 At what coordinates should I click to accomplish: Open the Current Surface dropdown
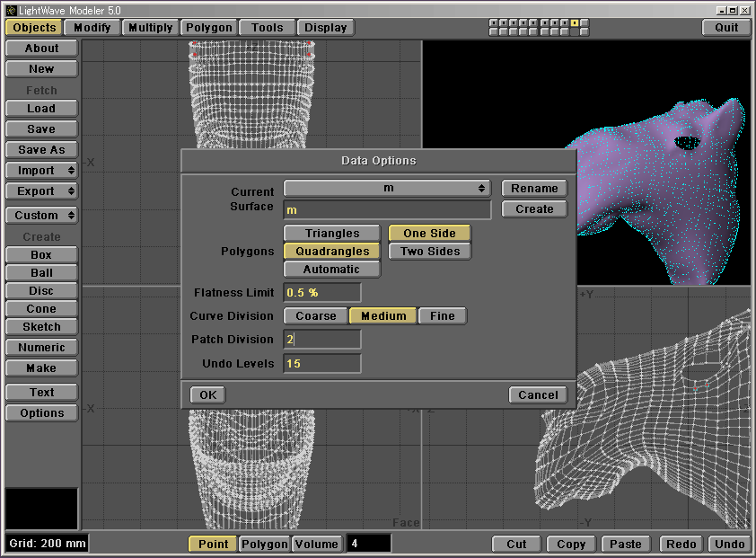click(387, 189)
